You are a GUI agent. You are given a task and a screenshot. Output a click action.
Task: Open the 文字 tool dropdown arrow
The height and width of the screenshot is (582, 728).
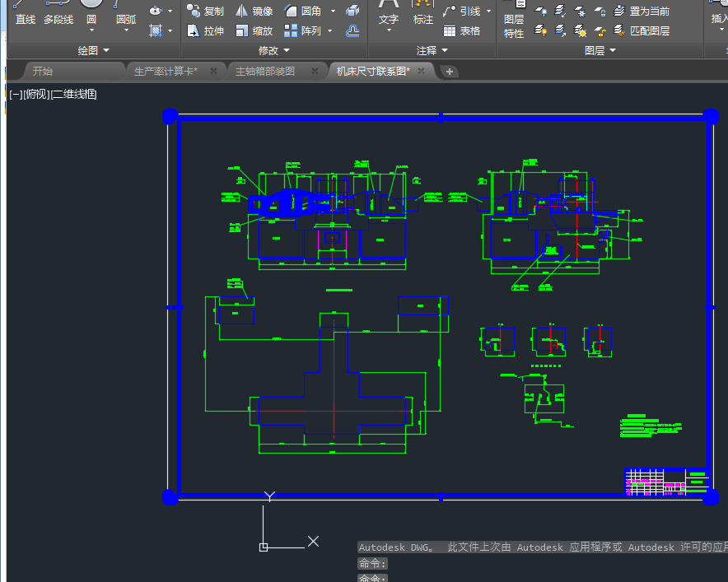(x=389, y=30)
